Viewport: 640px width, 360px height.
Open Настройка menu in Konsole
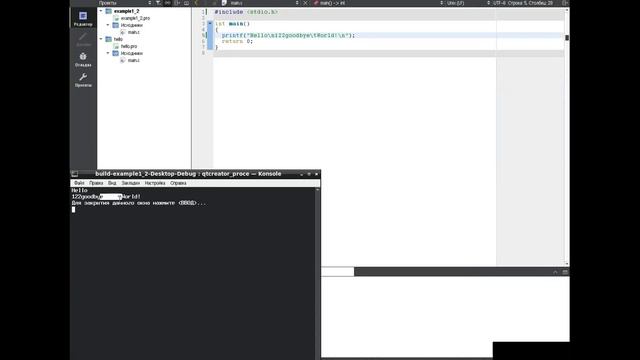point(155,183)
